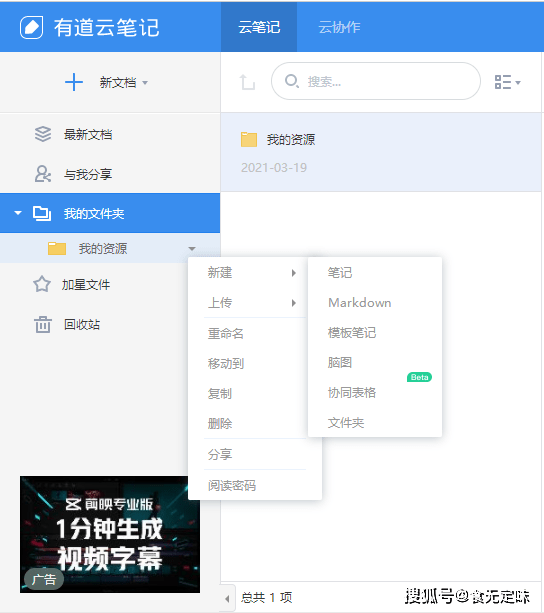Switch to the 云笔记 tab
Image resolution: width=544 pixels, height=613 pixels.
click(259, 27)
